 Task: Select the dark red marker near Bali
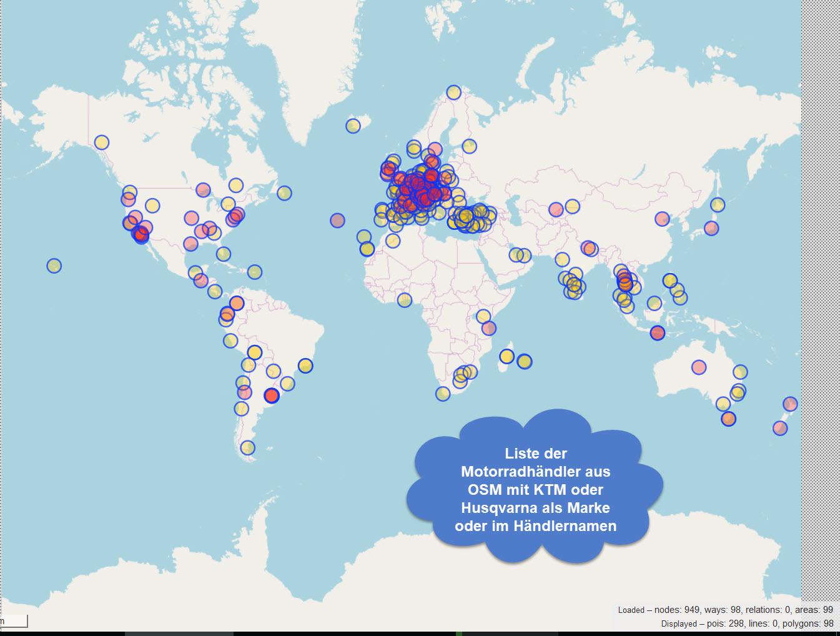tap(657, 333)
